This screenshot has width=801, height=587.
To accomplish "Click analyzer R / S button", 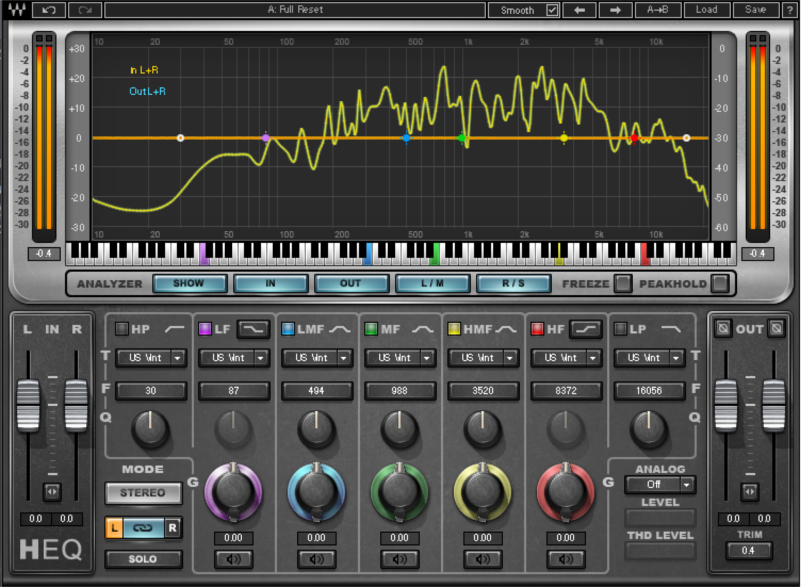I will click(x=513, y=283).
